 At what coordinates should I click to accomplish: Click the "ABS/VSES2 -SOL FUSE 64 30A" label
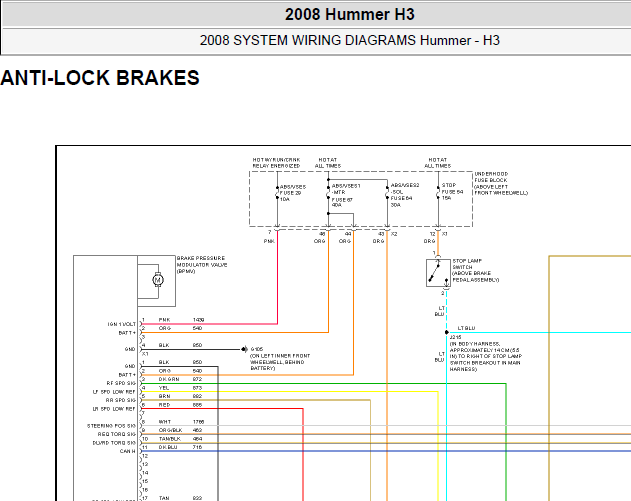(x=405, y=195)
